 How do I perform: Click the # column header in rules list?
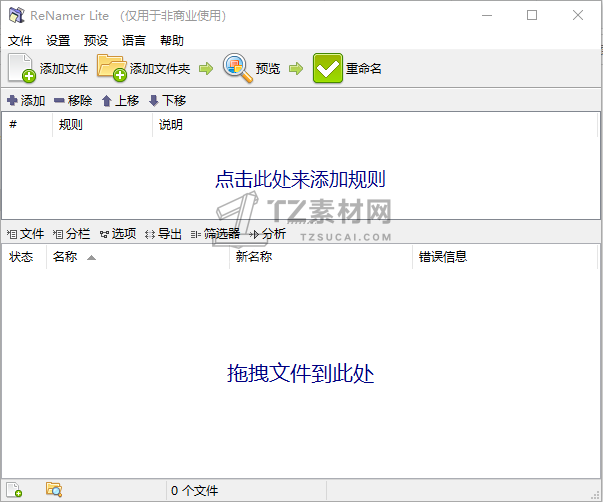pos(27,125)
